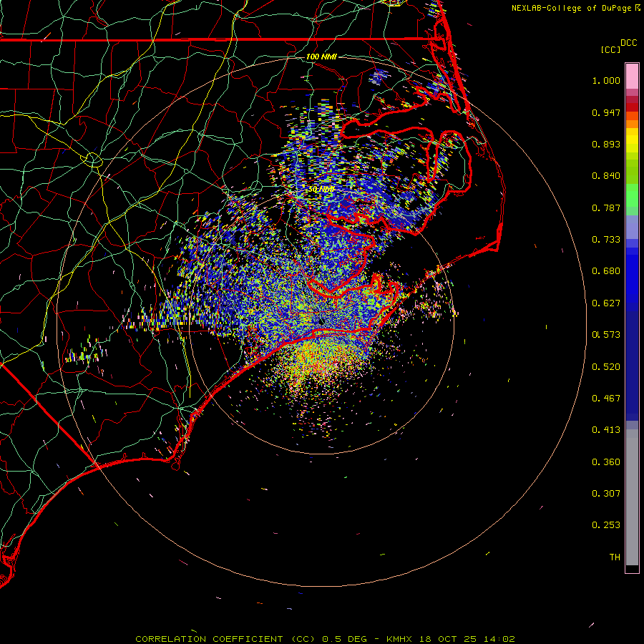This screenshot has width=644, height=644.
Task: Click the DCC label above the color scale
Action: point(628,43)
